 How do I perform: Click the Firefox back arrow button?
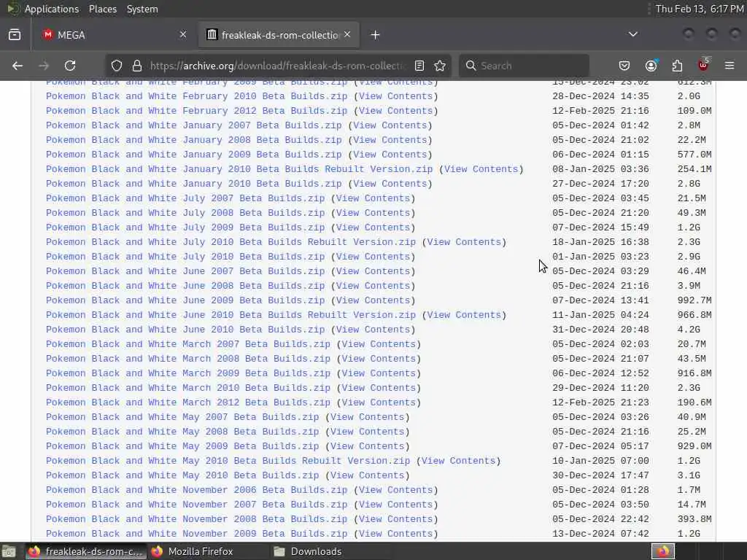coord(18,66)
